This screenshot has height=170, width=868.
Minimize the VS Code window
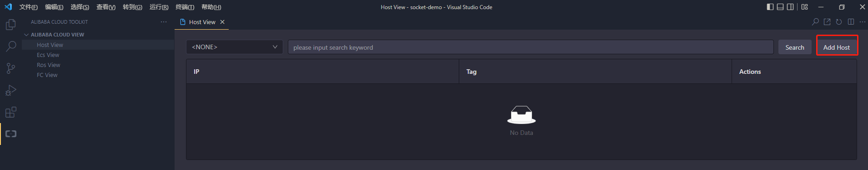pos(821,7)
